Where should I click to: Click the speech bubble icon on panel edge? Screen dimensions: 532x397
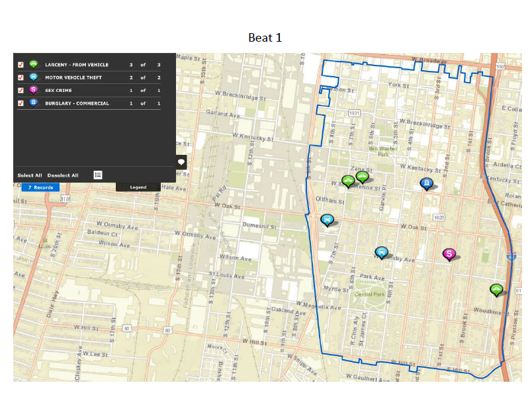[181, 162]
